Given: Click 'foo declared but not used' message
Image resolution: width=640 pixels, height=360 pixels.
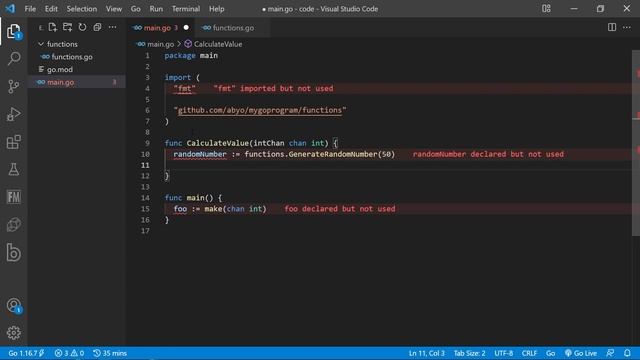Looking at the screenshot, I should (340, 209).
